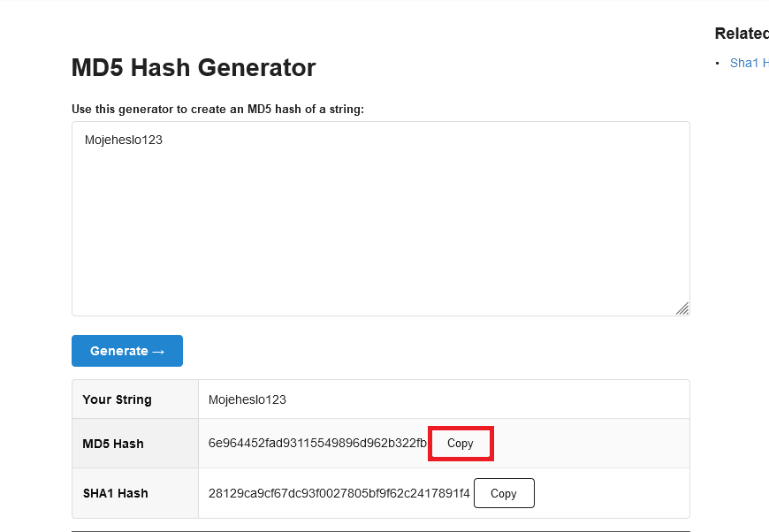This screenshot has width=769, height=532.
Task: Click the Your String label cell
Action: point(135,399)
